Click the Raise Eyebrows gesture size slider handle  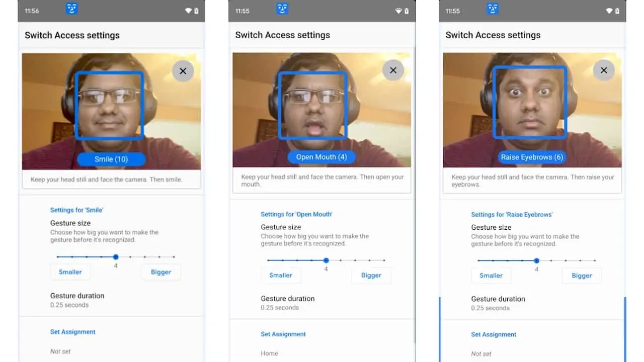537,260
